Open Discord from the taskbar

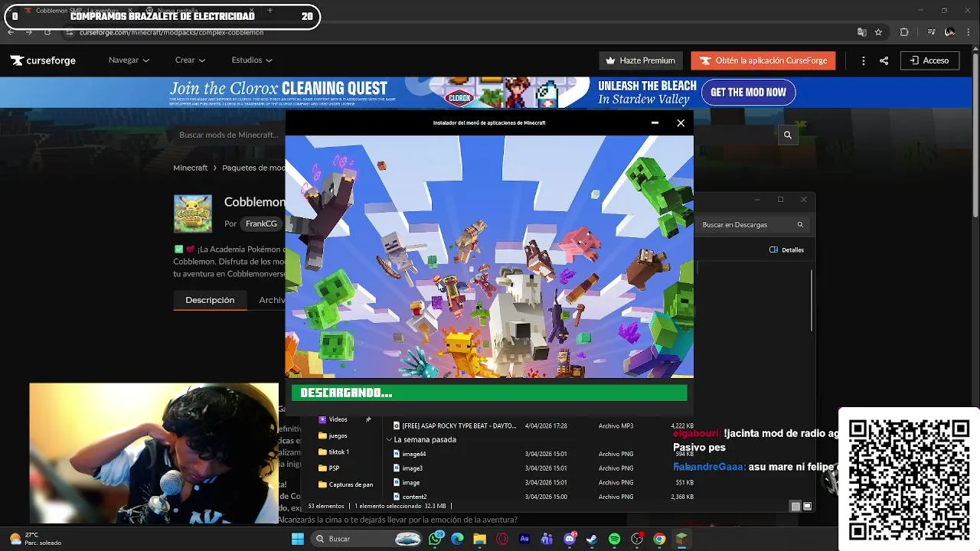pyautogui.click(x=570, y=539)
